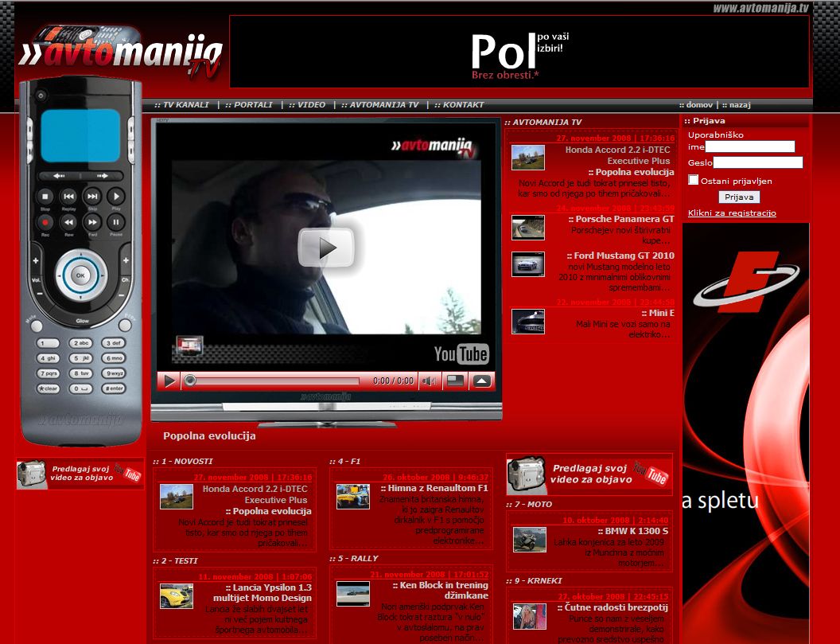840x644 pixels.
Task: Click the Ford Mustang GT 2010 thumbnail
Action: [527, 264]
